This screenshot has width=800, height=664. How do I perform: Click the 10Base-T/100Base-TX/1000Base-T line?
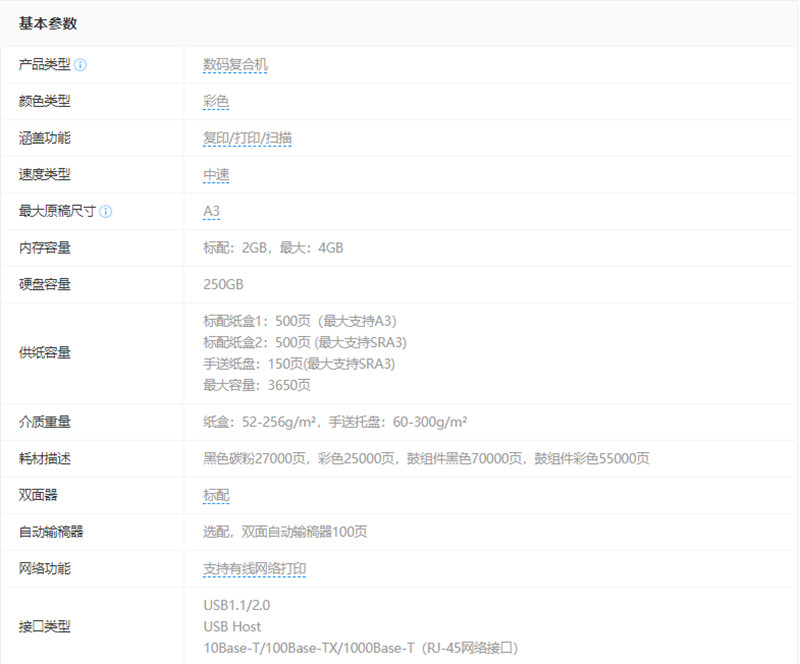coord(361,648)
